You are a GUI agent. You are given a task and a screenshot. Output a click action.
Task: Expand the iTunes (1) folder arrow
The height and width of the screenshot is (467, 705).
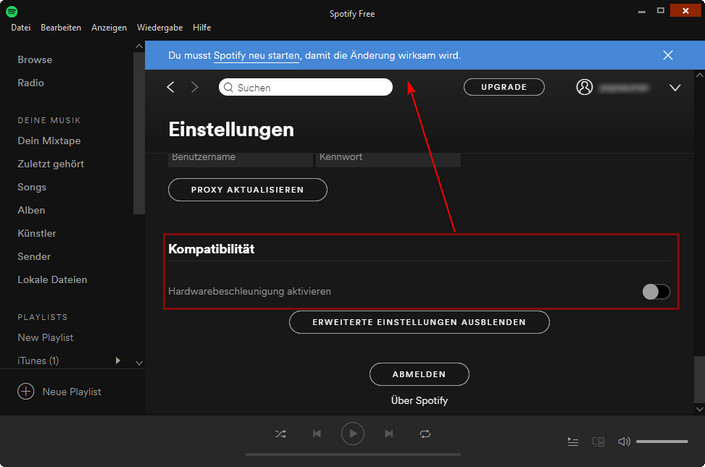117,360
